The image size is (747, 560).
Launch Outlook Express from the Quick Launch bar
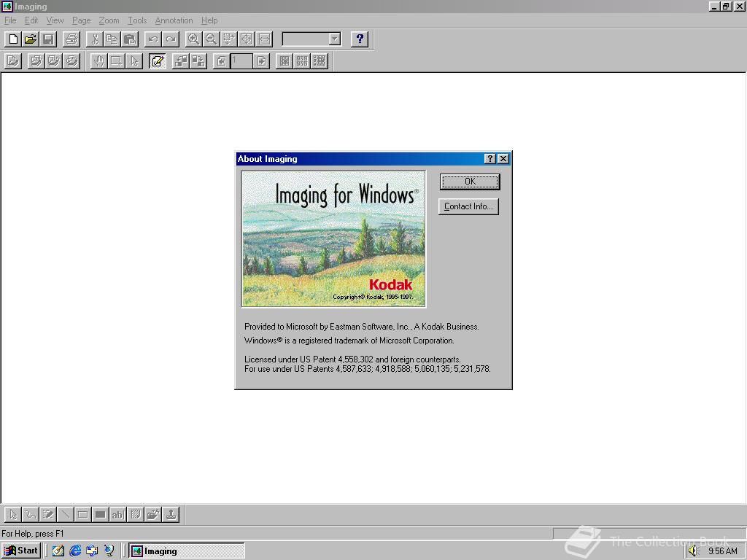point(92,551)
